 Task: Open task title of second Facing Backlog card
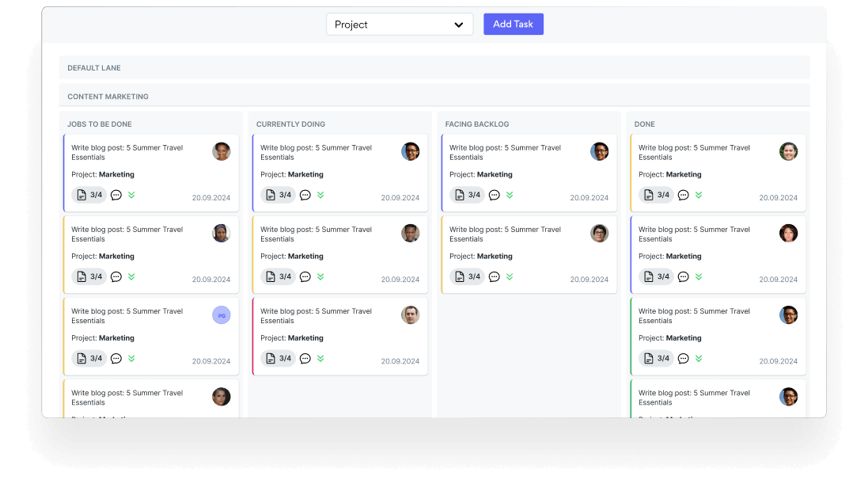pyautogui.click(x=505, y=234)
